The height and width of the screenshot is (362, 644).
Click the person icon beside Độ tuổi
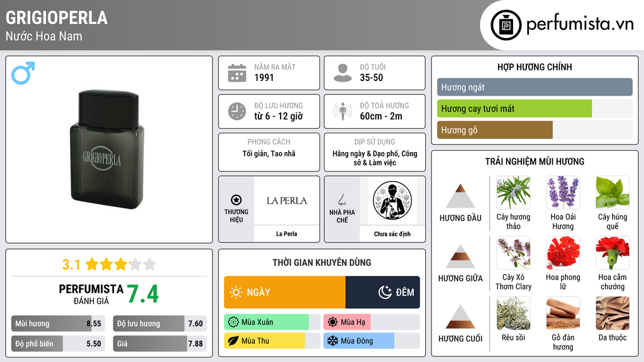[x=343, y=73]
